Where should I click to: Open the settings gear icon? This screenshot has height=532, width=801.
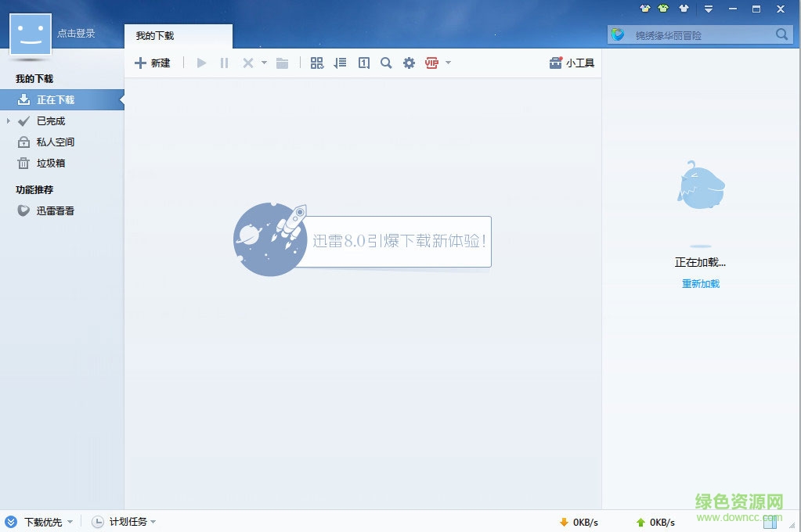tap(409, 63)
